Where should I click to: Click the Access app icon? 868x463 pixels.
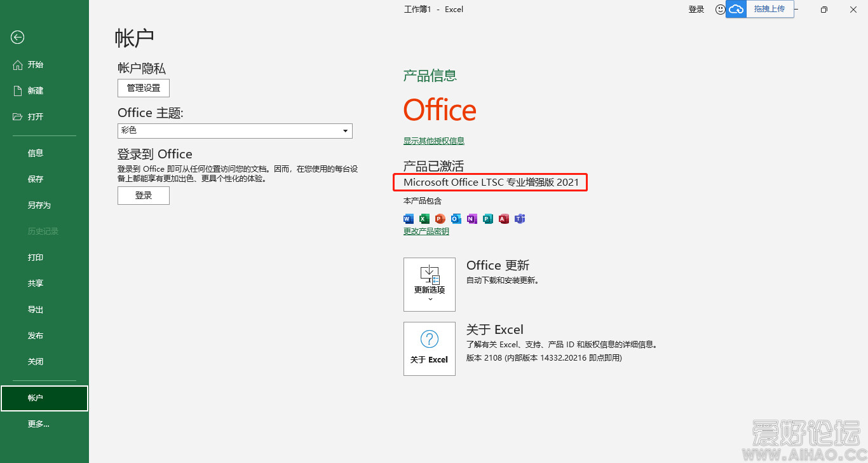[504, 219]
